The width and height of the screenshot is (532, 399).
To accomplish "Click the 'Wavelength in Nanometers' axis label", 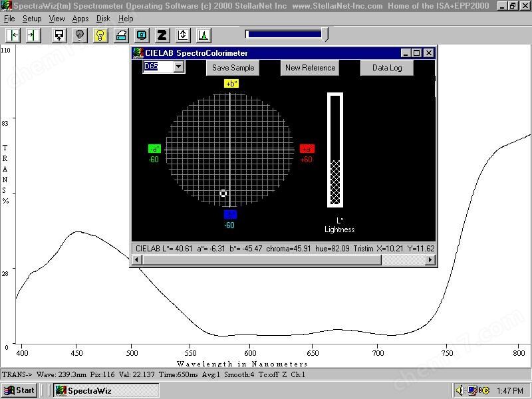I will coord(242,364).
